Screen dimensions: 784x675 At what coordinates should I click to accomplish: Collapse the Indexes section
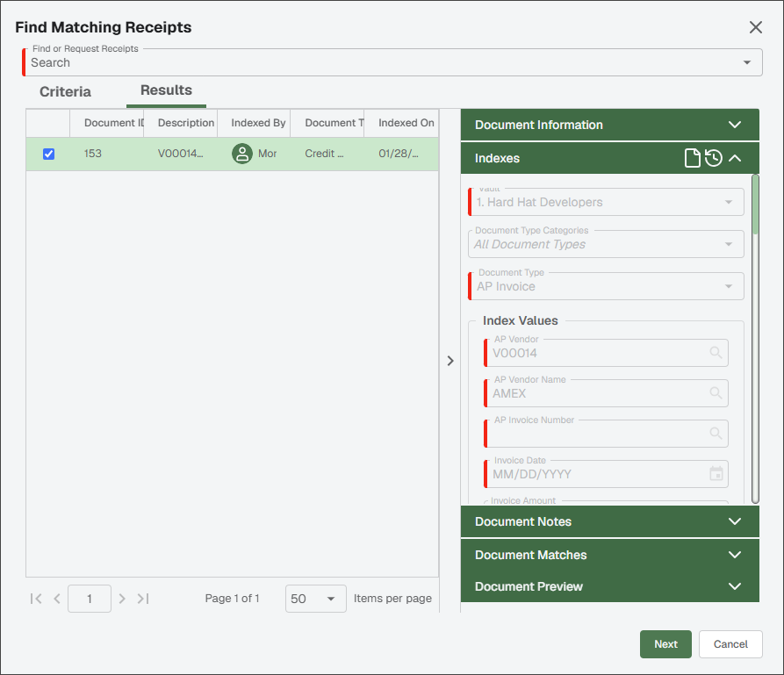(735, 158)
